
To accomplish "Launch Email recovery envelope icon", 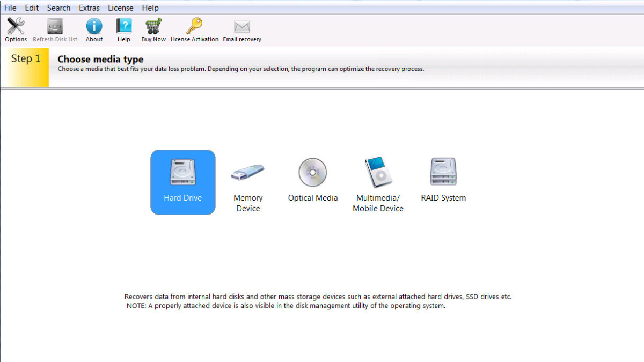I will [x=242, y=27].
